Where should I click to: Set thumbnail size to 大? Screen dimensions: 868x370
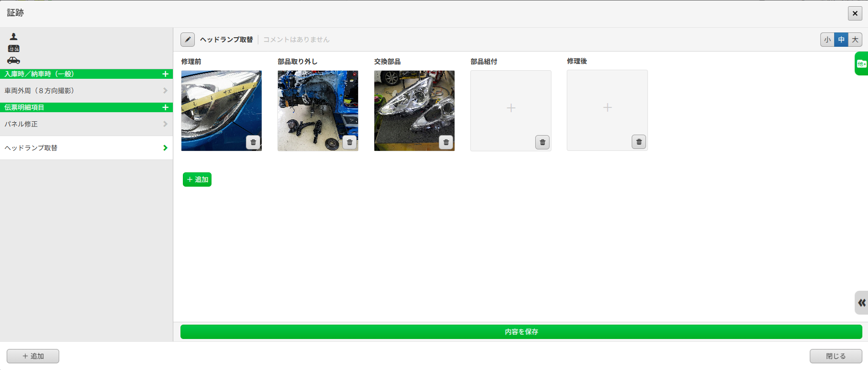click(855, 40)
